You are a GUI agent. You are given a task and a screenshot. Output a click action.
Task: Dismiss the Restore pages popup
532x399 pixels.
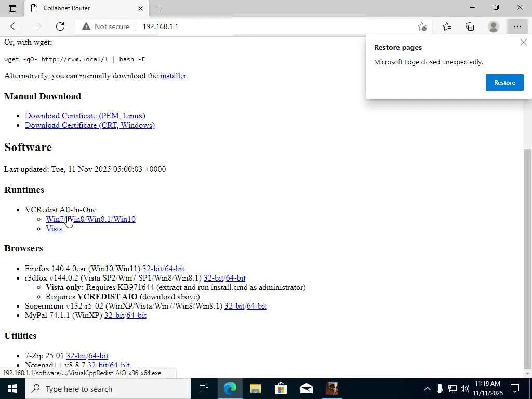coord(524,42)
